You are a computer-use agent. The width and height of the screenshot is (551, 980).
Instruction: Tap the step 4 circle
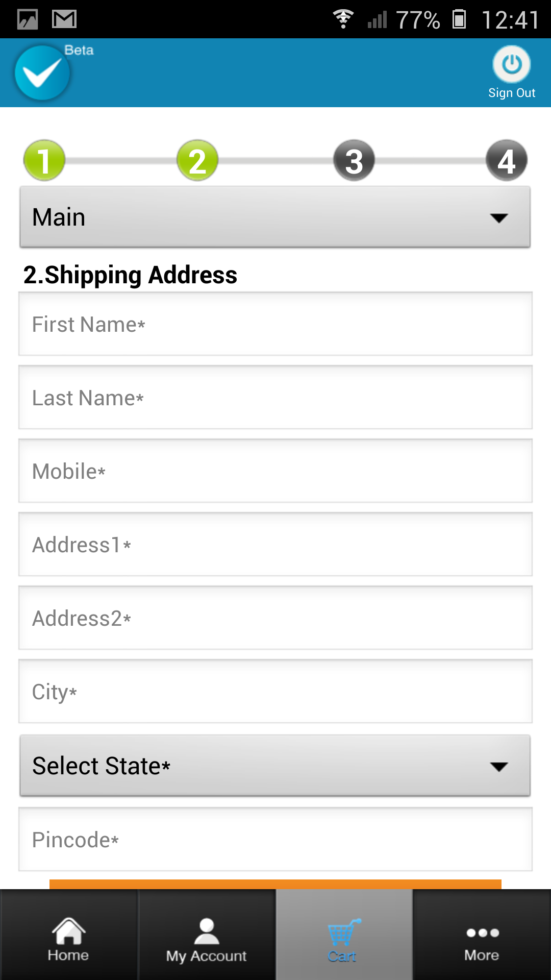[x=506, y=161]
